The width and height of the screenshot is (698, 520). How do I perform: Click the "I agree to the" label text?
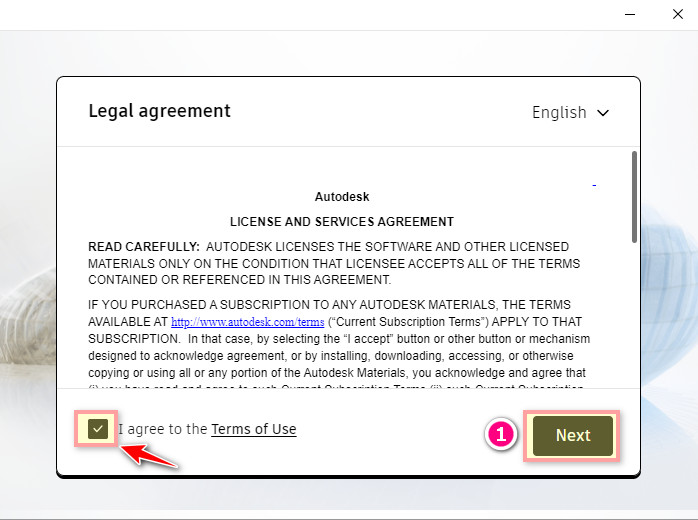[x=164, y=429]
